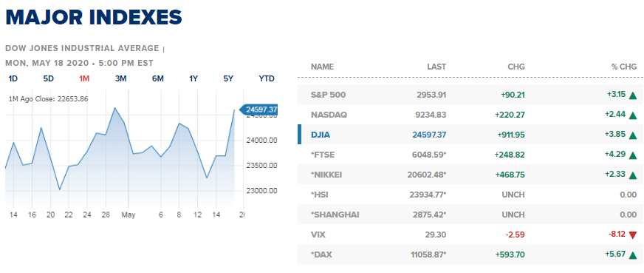Click the green up arrow in NIKKEI row
Image resolution: width=644 pixels, height=273 pixels.
tap(632, 175)
